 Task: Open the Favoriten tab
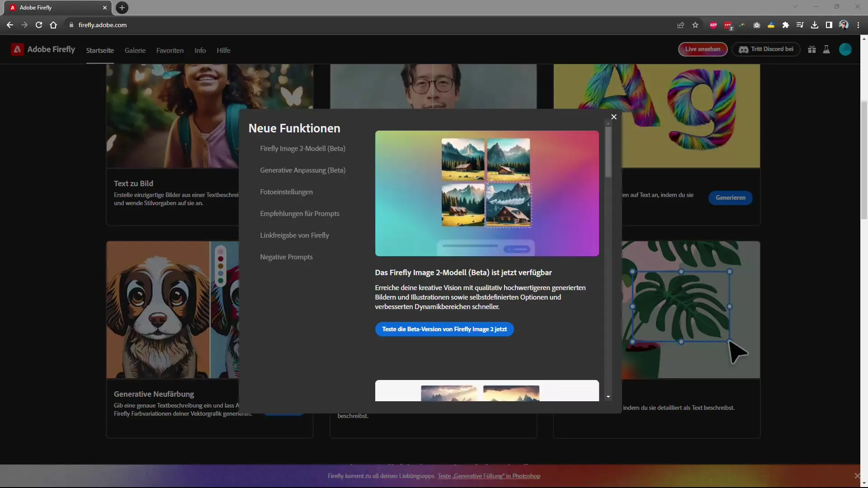170,51
